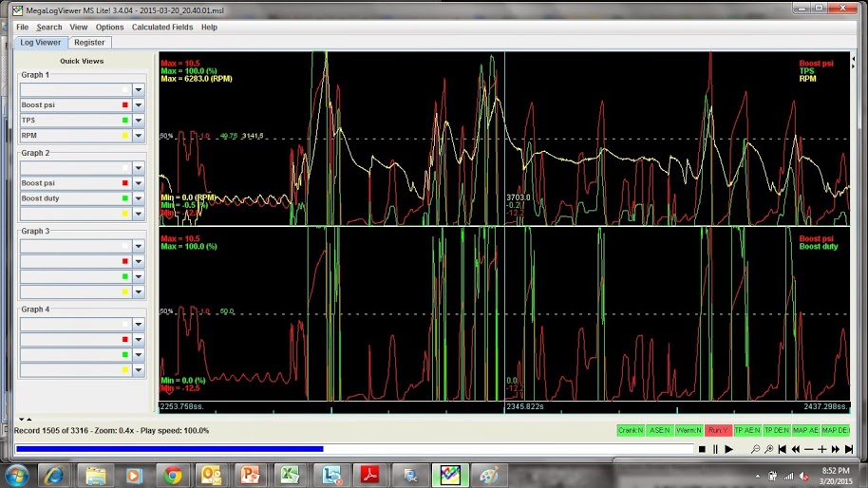Open the Calculated Fields menu
868x488 pixels.
(x=161, y=28)
